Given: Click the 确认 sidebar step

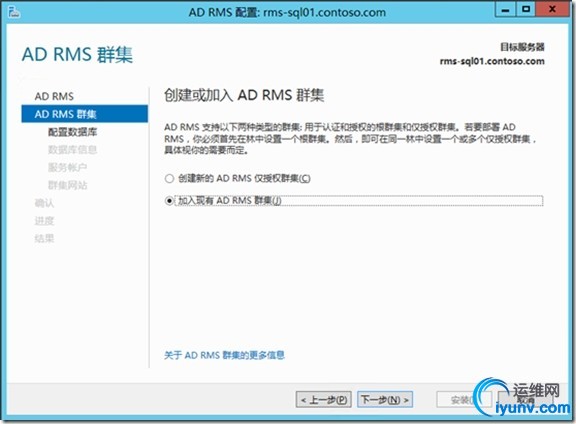Looking at the screenshot, I should [x=44, y=203].
